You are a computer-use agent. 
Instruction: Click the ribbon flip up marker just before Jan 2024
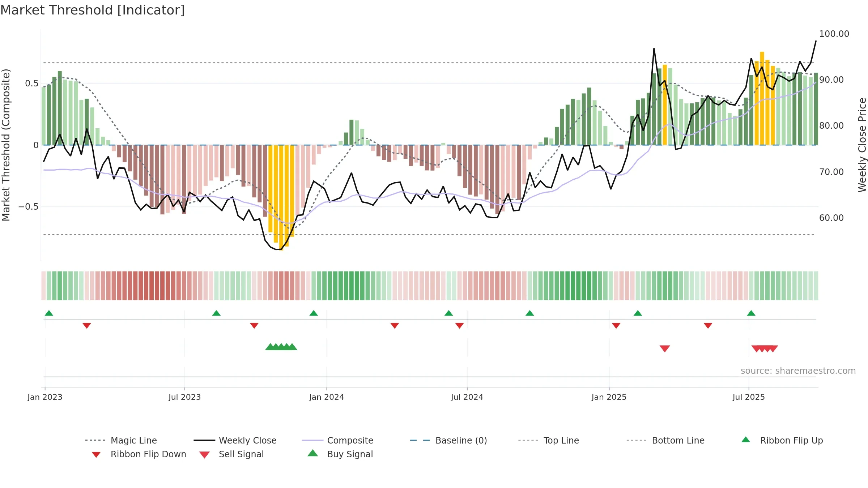pyautogui.click(x=314, y=313)
